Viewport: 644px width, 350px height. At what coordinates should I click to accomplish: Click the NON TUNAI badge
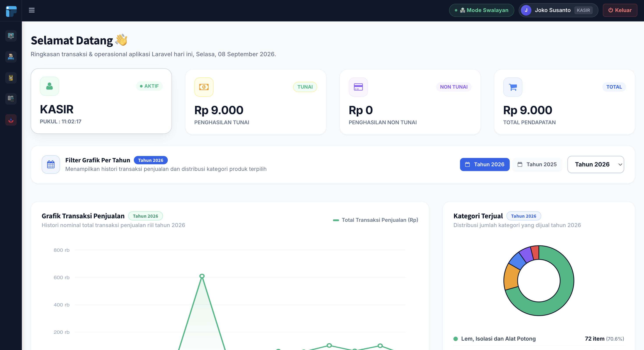click(x=454, y=87)
